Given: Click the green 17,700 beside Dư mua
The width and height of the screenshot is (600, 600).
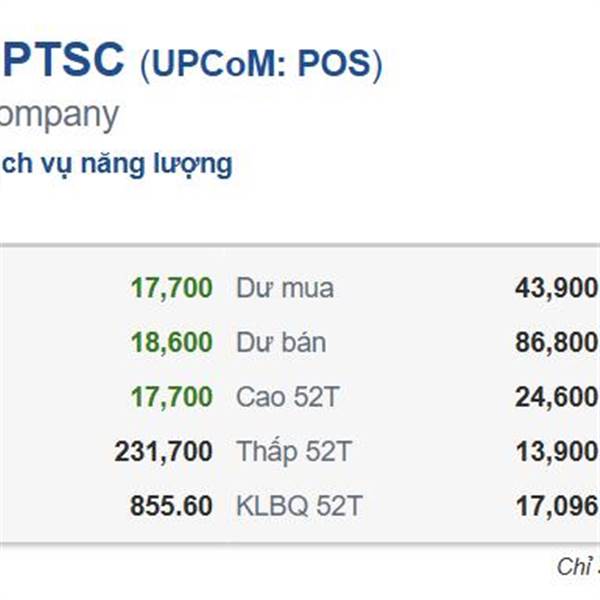Looking at the screenshot, I should click(171, 289).
